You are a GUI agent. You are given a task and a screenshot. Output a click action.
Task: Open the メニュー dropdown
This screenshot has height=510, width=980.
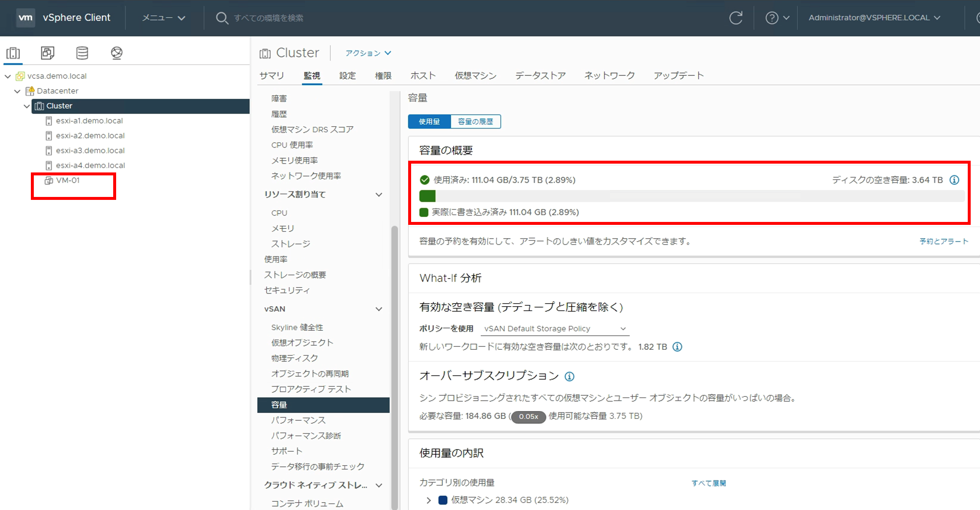coord(164,18)
